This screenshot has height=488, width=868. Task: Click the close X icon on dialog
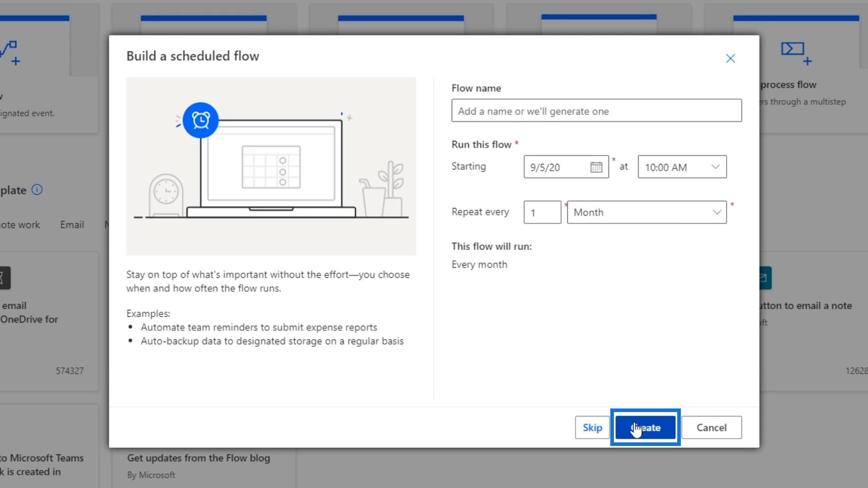[730, 58]
